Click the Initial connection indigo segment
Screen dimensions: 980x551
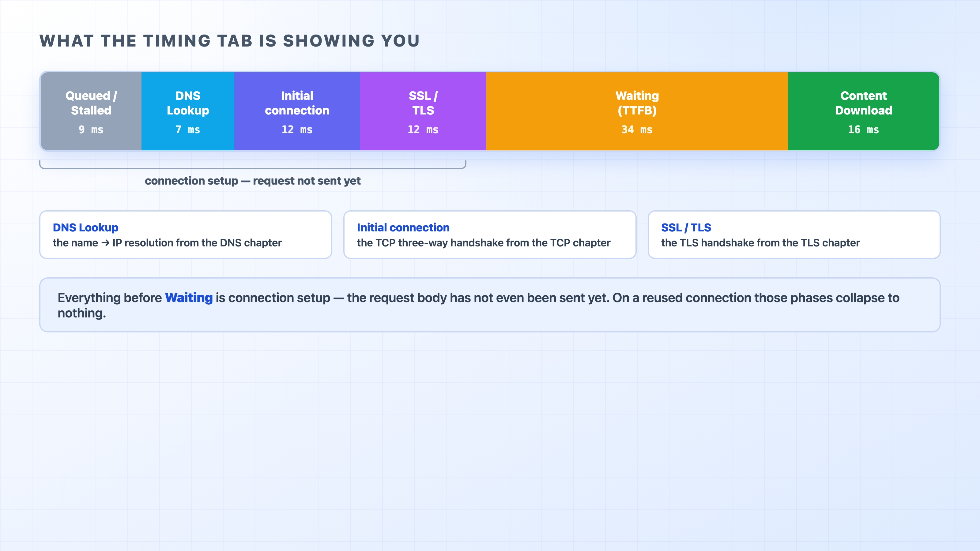297,111
